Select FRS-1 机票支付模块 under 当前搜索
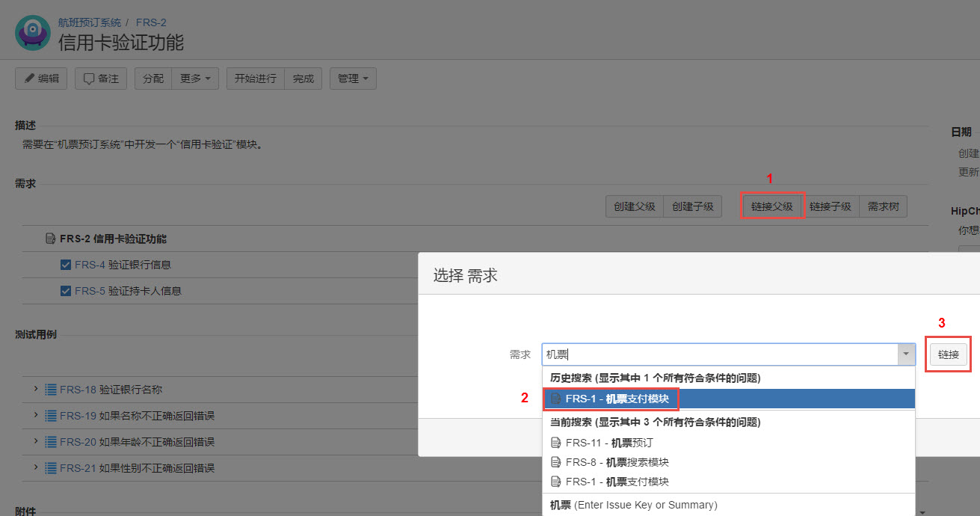The image size is (980, 516). tap(728, 482)
